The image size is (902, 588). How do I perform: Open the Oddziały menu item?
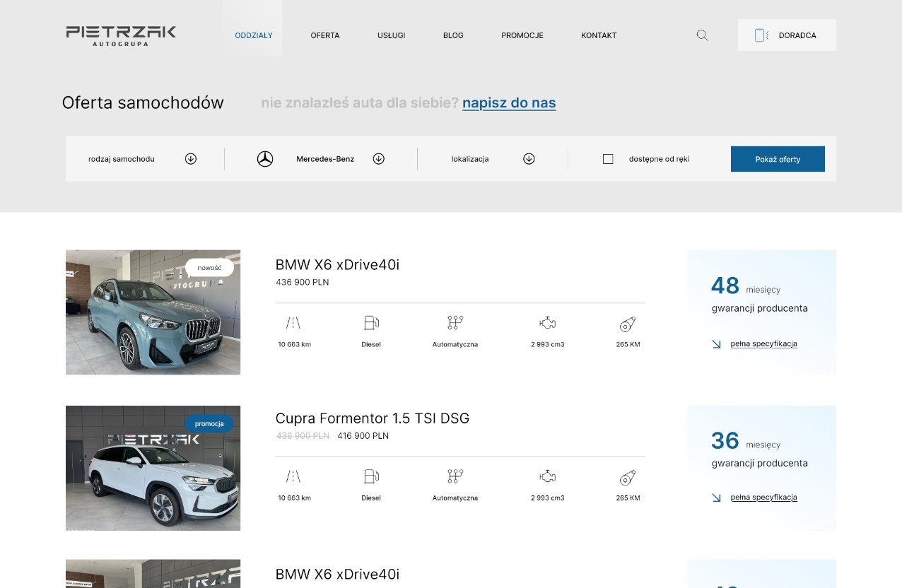253,35
